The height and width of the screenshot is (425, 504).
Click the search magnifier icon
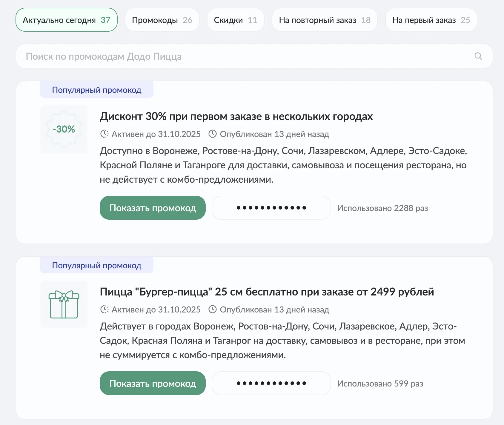click(x=479, y=56)
